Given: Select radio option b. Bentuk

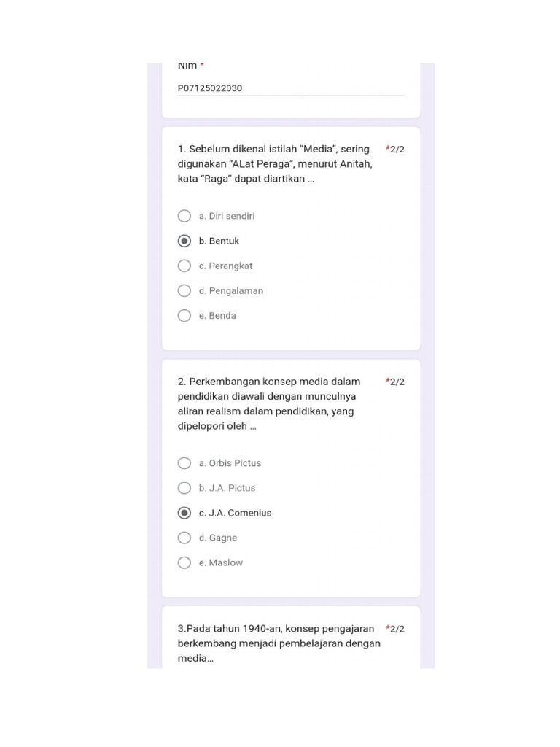Looking at the screenshot, I should tap(184, 241).
